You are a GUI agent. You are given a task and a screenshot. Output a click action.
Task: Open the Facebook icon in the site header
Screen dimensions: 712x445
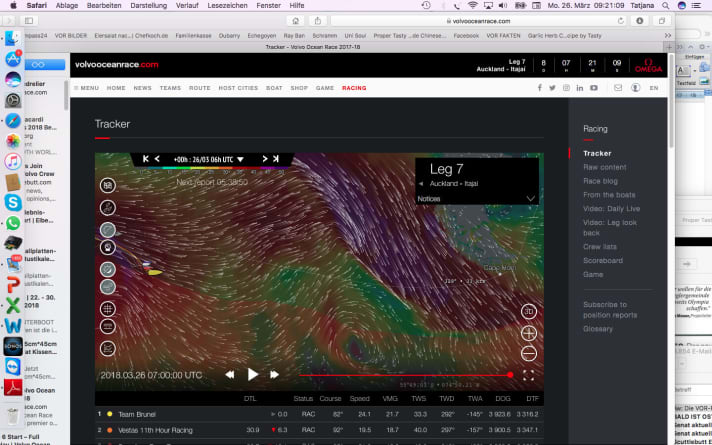(539, 88)
